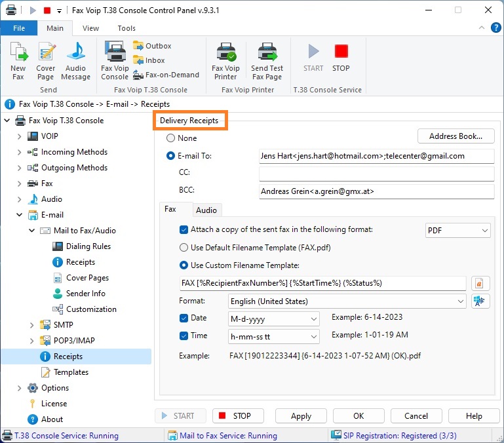504x443 pixels.
Task: Open the Address Book button
Action: point(456,136)
